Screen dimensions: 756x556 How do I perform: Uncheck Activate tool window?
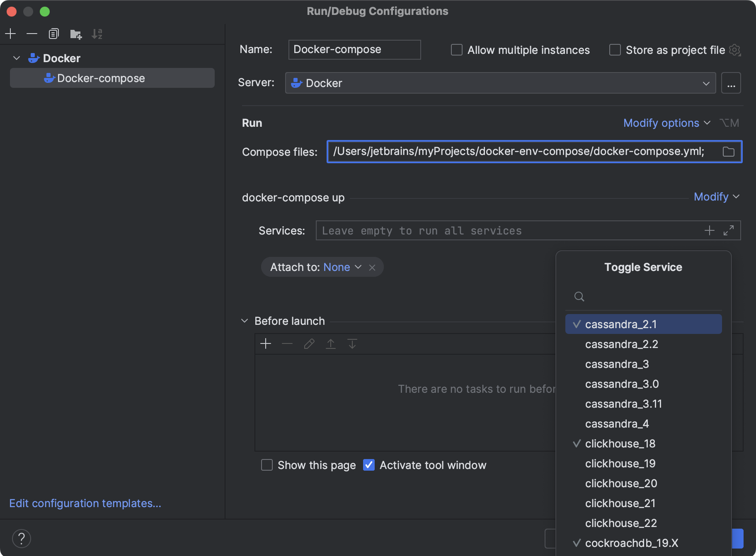coord(369,465)
